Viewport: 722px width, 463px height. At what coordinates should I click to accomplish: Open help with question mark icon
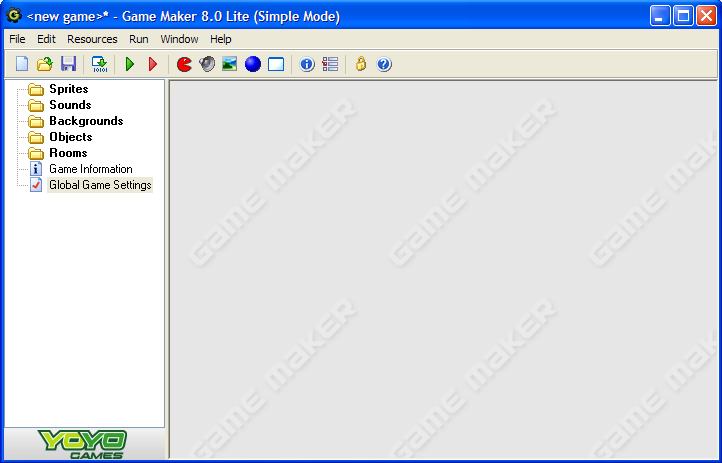(384, 64)
